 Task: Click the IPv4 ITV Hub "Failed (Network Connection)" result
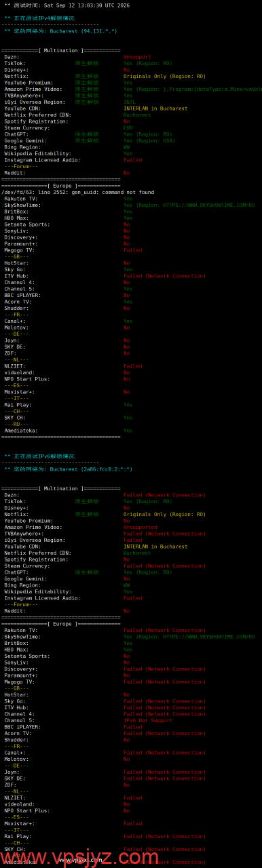point(164,276)
